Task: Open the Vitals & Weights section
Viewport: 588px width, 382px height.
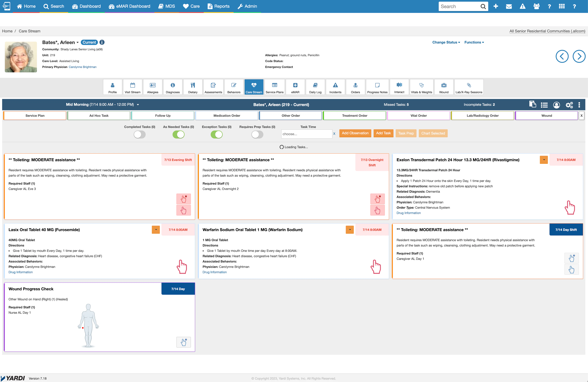Action: pyautogui.click(x=422, y=87)
